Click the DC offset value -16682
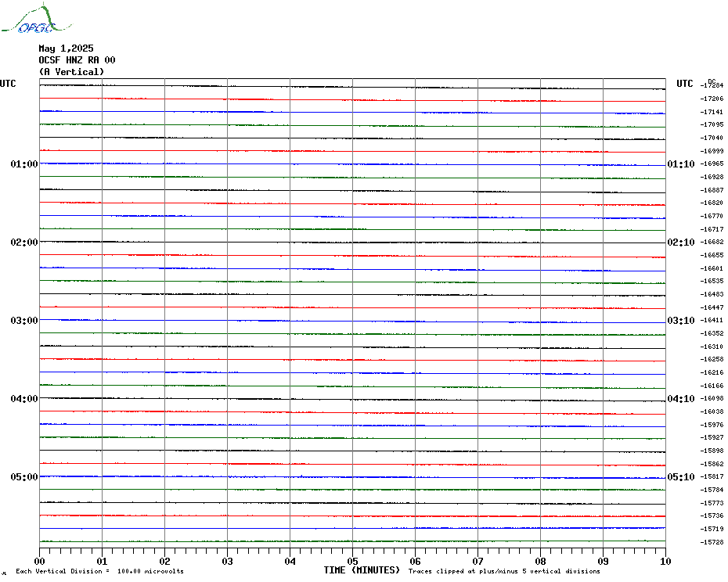728x582 pixels. coord(712,242)
